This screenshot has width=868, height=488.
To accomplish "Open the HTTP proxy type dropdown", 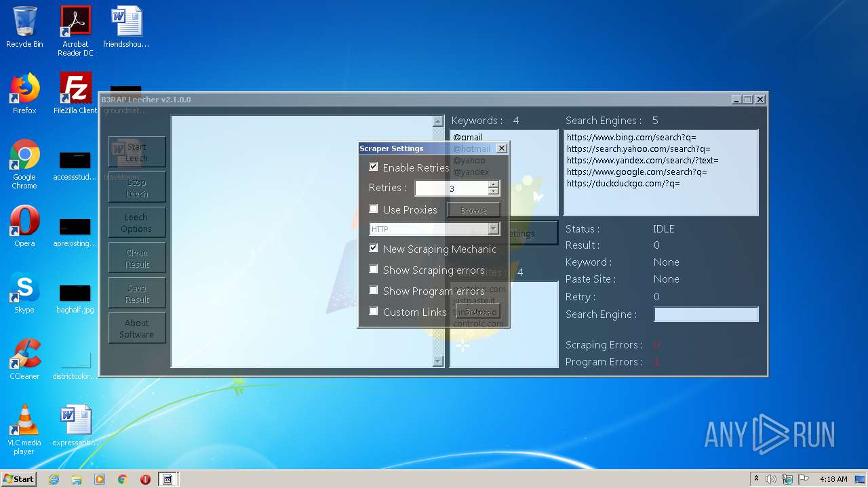I will click(494, 229).
